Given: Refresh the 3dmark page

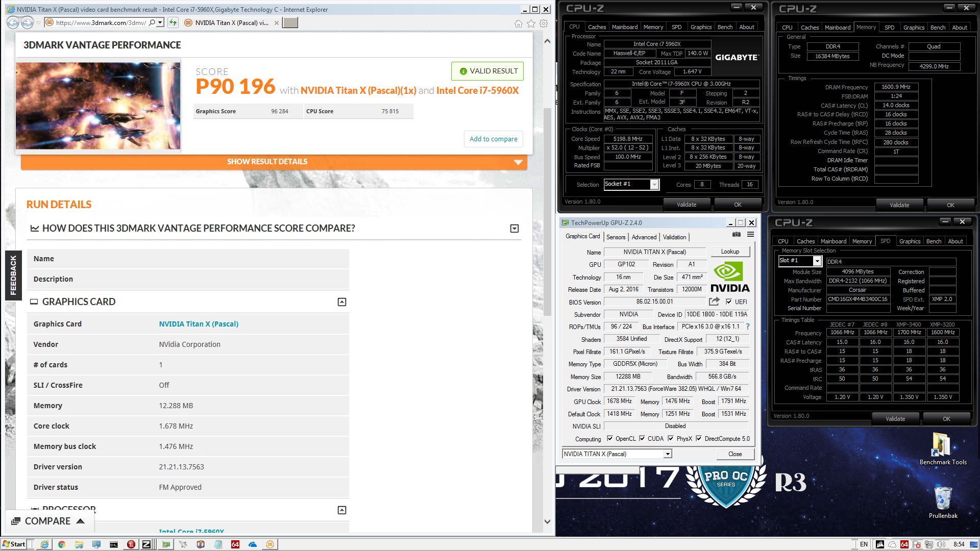Looking at the screenshot, I should [x=173, y=22].
